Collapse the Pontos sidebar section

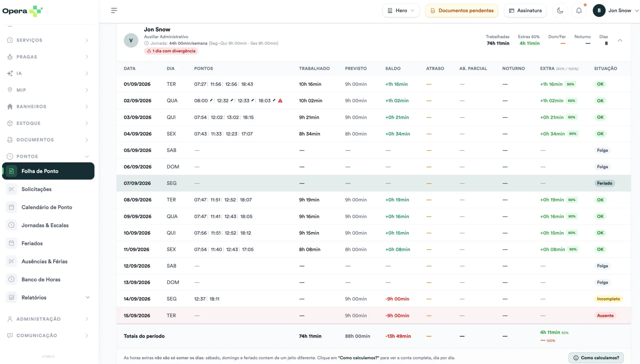click(48, 157)
